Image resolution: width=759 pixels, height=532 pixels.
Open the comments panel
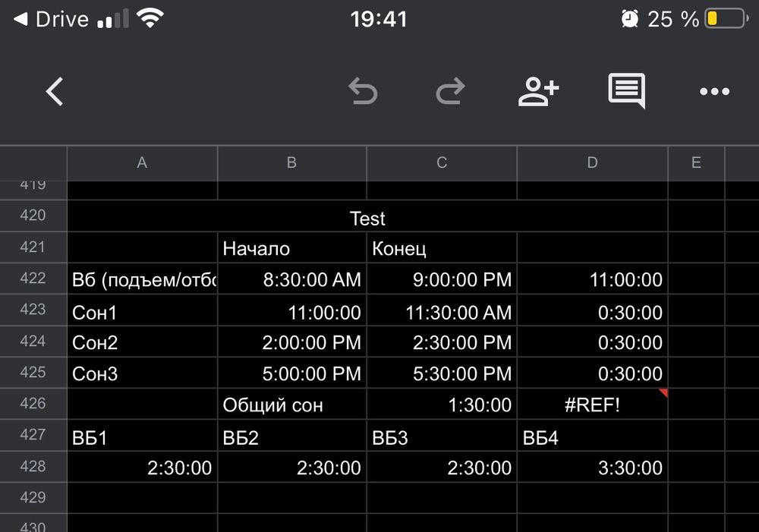(626, 91)
